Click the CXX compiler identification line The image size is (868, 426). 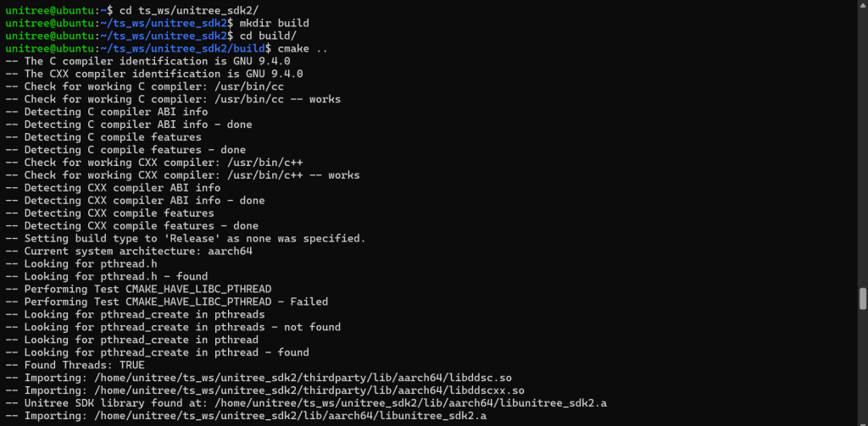(x=163, y=74)
